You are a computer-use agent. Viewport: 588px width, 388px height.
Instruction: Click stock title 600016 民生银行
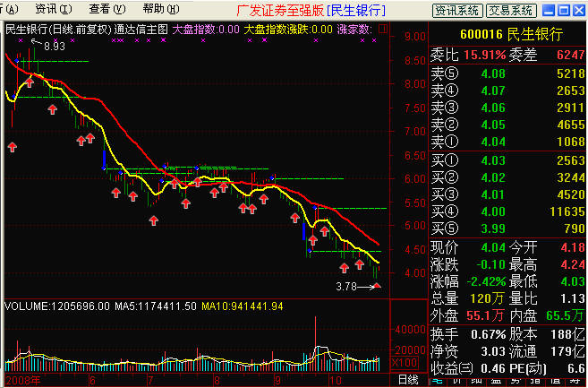click(512, 34)
